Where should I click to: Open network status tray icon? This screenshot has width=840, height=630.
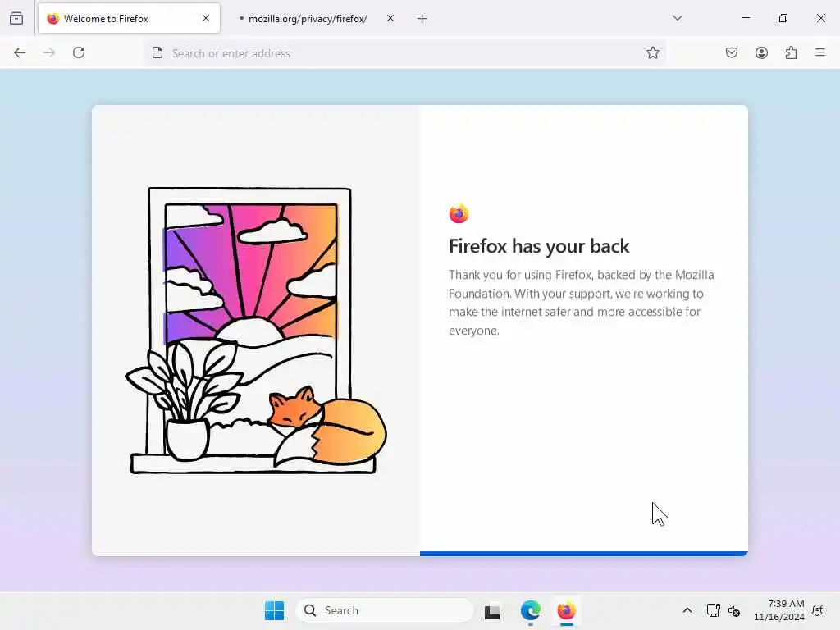click(x=713, y=610)
